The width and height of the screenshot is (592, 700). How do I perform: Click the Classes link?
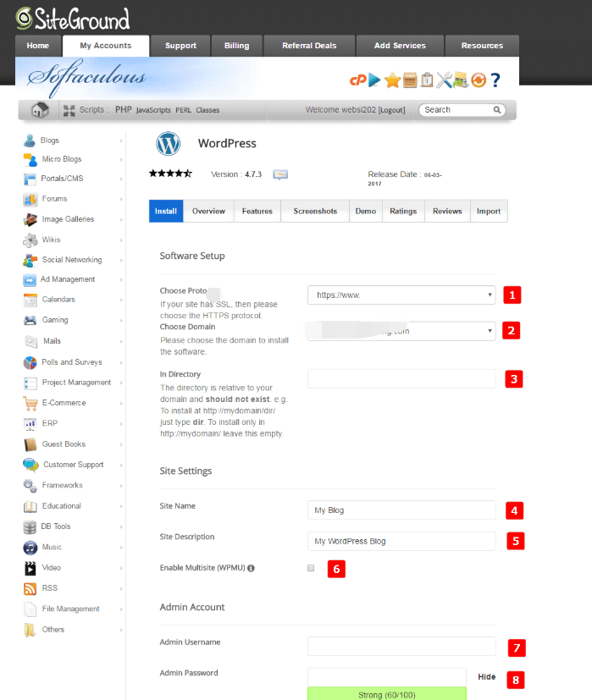(207, 110)
